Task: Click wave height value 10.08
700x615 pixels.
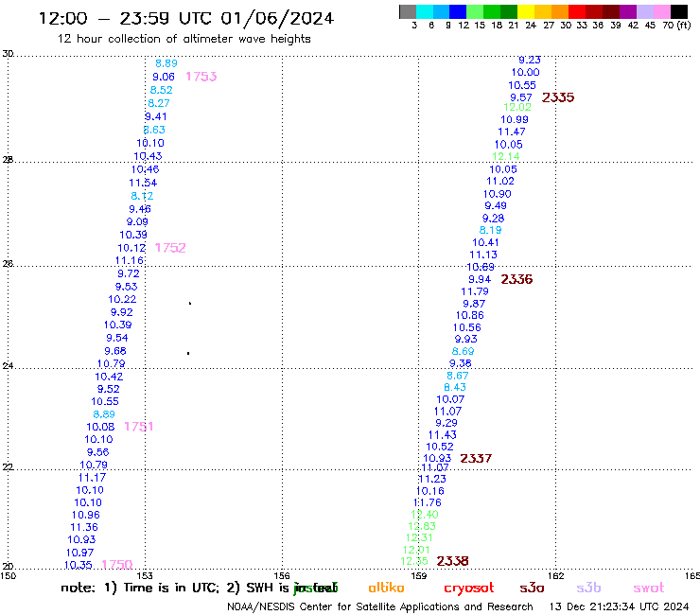Action: [x=100, y=427]
